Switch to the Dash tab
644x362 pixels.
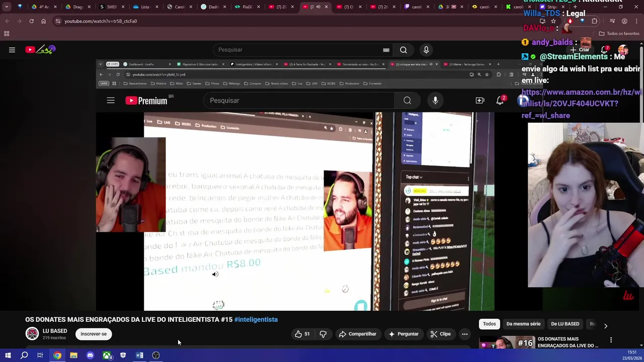(213, 7)
